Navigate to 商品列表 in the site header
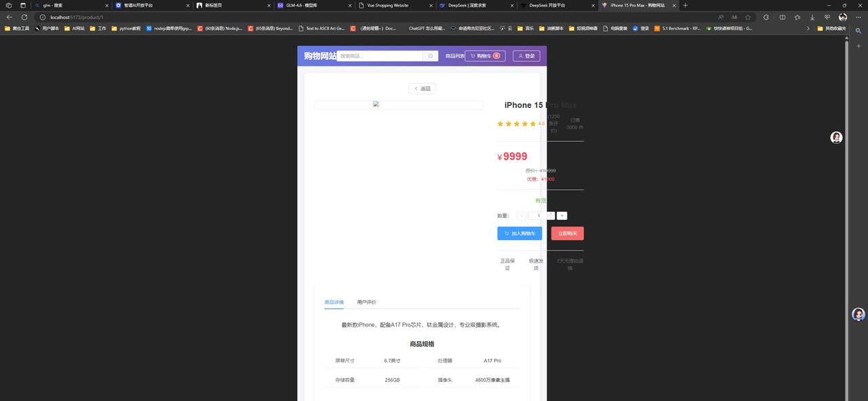This screenshot has width=868, height=401. 454,56
